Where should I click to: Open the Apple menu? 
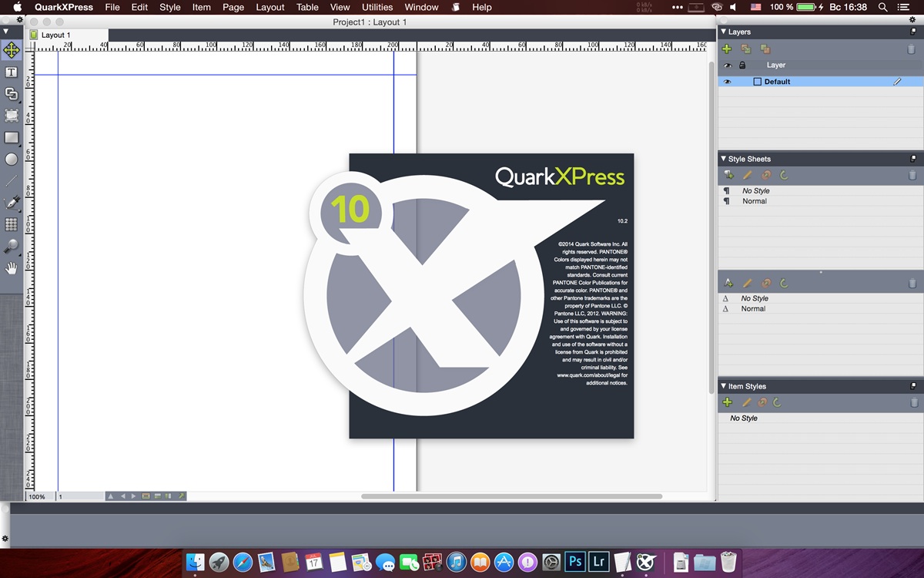17,7
